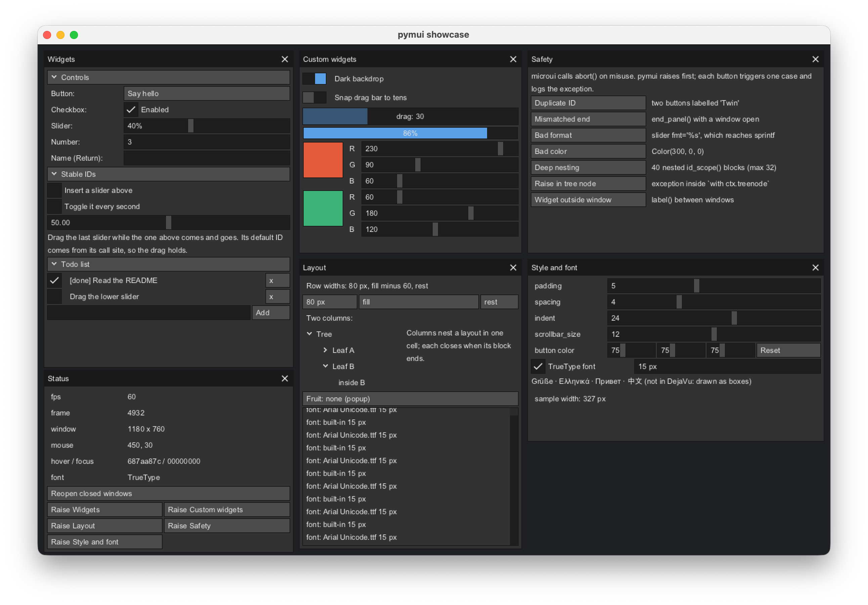Click the Say hello button
The height and width of the screenshot is (605, 868).
[x=207, y=94]
